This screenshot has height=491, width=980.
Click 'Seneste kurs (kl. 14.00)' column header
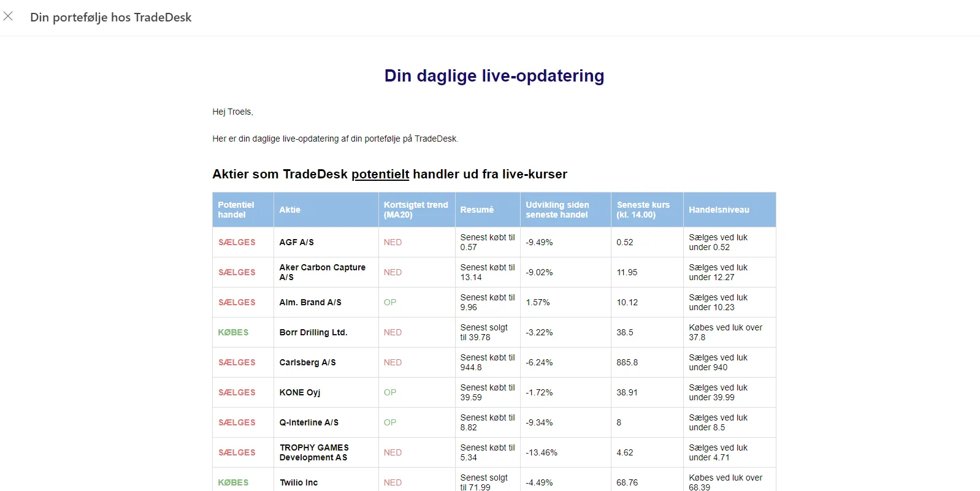[x=643, y=210]
